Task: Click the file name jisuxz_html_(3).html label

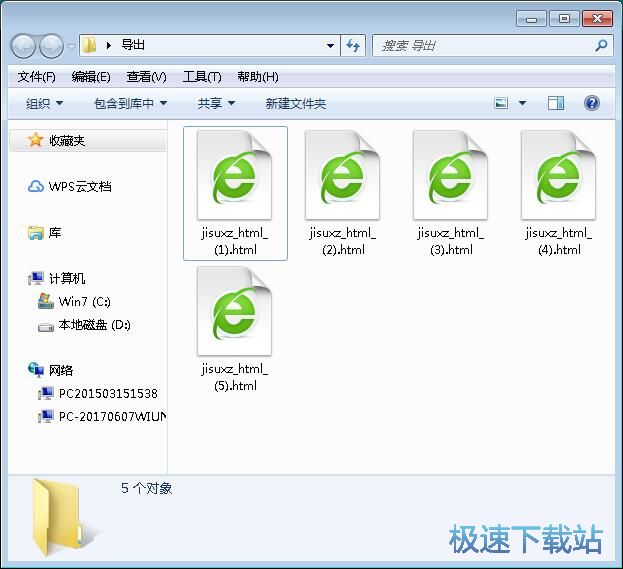Action: click(451, 241)
